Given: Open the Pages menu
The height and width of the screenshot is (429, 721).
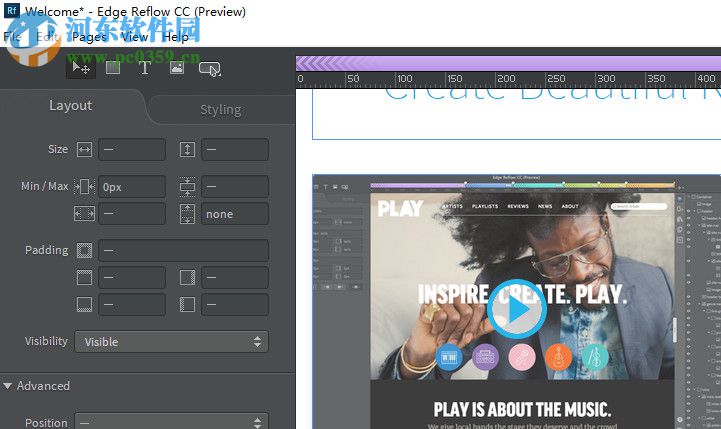Looking at the screenshot, I should 89,37.
